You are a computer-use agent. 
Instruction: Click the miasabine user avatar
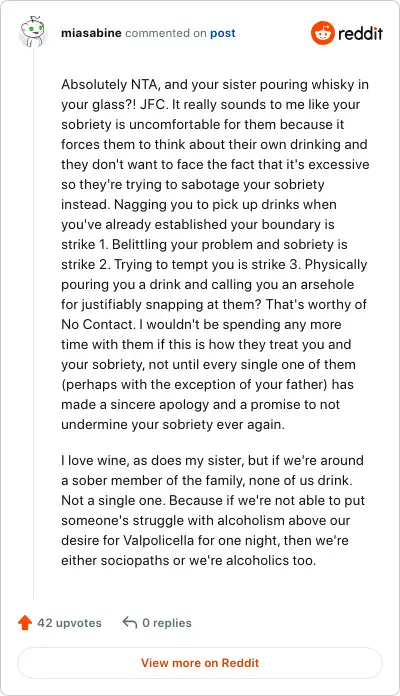[32, 32]
